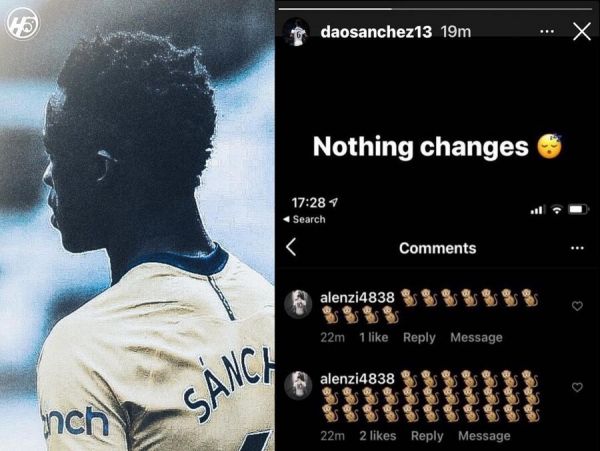
Task: Return to Search via back arrow
Action: 304,219
